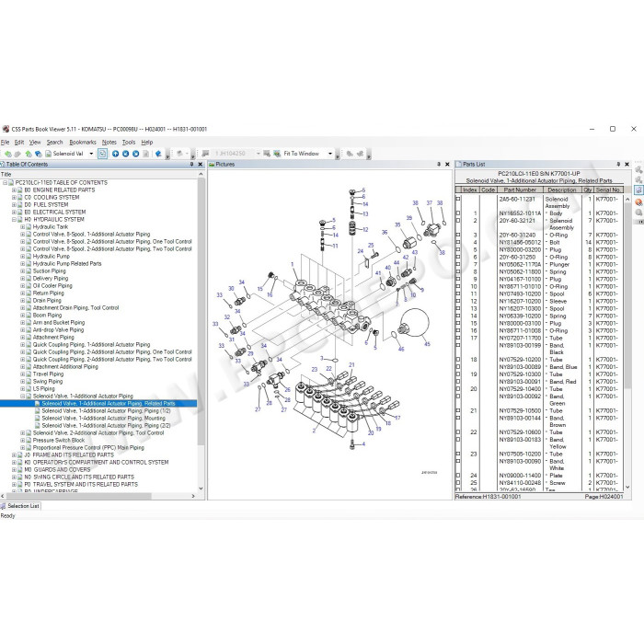644x644 pixels.
Task: Click the app logo icon in title bar
Action: [x=6, y=129]
